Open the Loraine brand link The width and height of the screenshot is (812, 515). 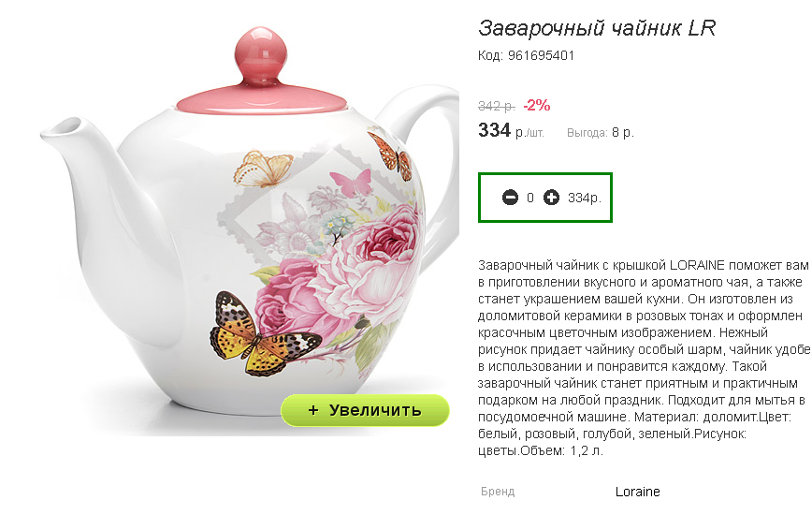click(x=637, y=492)
